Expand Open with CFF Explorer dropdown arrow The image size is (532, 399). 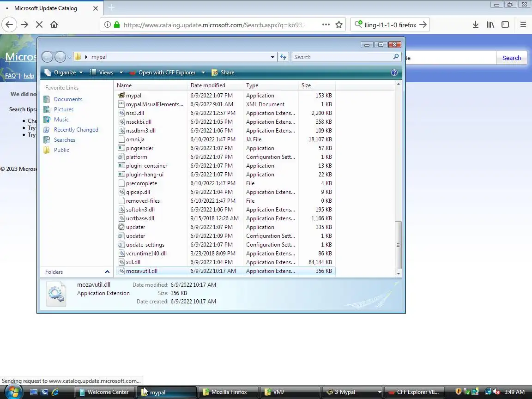pyautogui.click(x=203, y=73)
